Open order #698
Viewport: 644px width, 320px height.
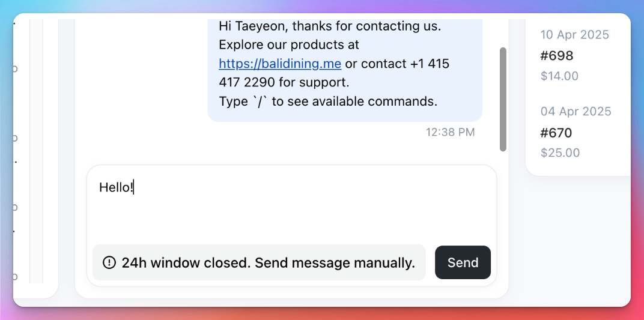coord(556,55)
